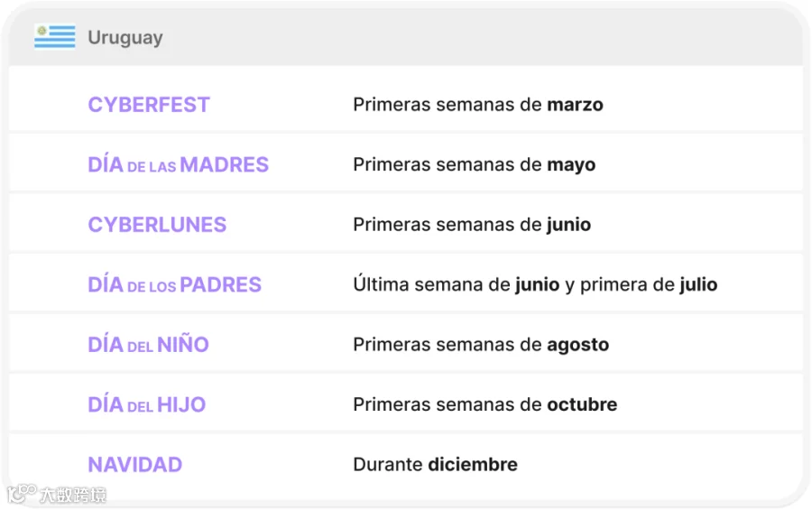Image resolution: width=812 pixels, height=510 pixels.
Task: Select the CYBERLUNES event name
Action: pyautogui.click(x=157, y=225)
